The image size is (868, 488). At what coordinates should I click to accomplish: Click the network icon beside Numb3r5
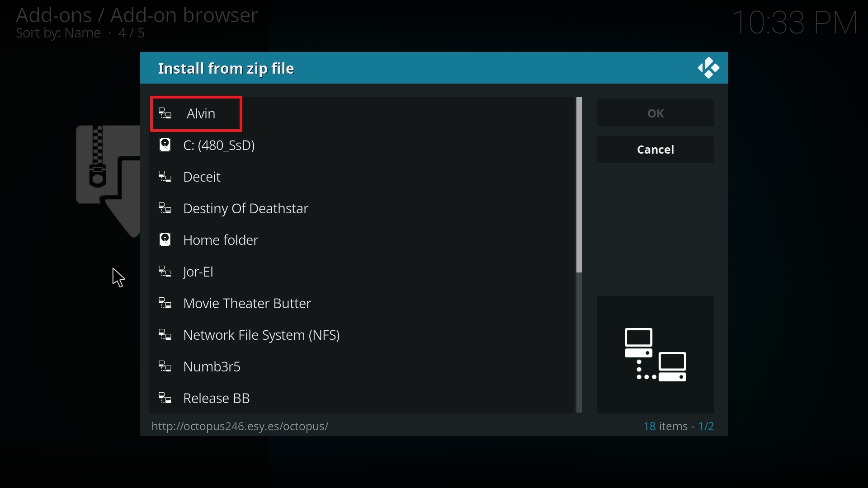(165, 367)
